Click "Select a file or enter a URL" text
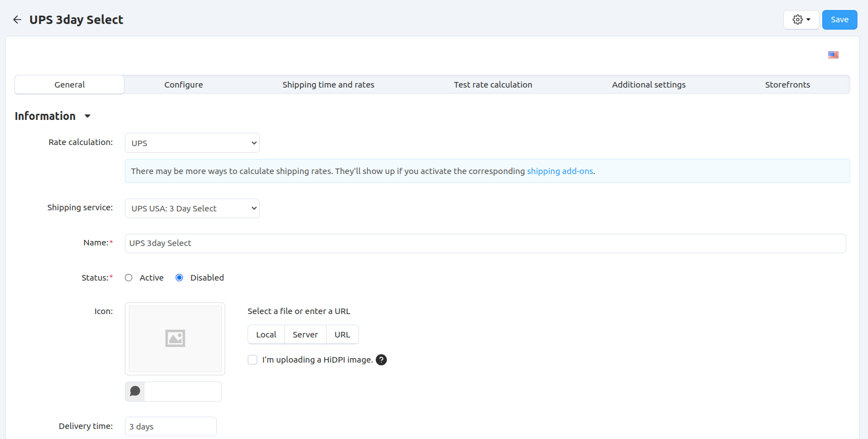 pos(299,311)
